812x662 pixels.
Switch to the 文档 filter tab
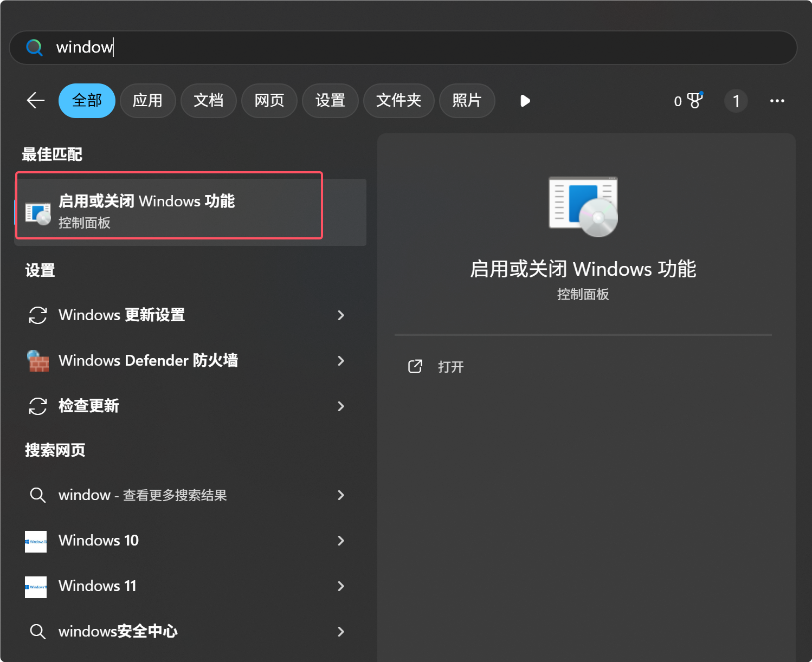coord(209,101)
